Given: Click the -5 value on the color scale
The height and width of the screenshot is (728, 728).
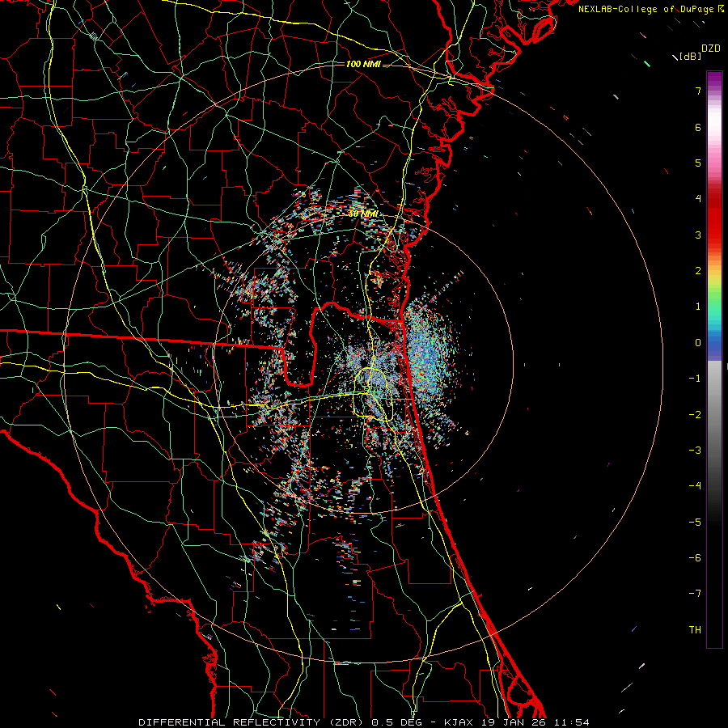Looking at the screenshot, I should pyautogui.click(x=695, y=523).
